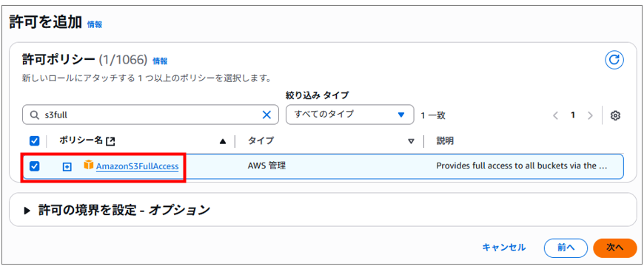
Task: Open the table preferences gear icon
Action: click(615, 115)
